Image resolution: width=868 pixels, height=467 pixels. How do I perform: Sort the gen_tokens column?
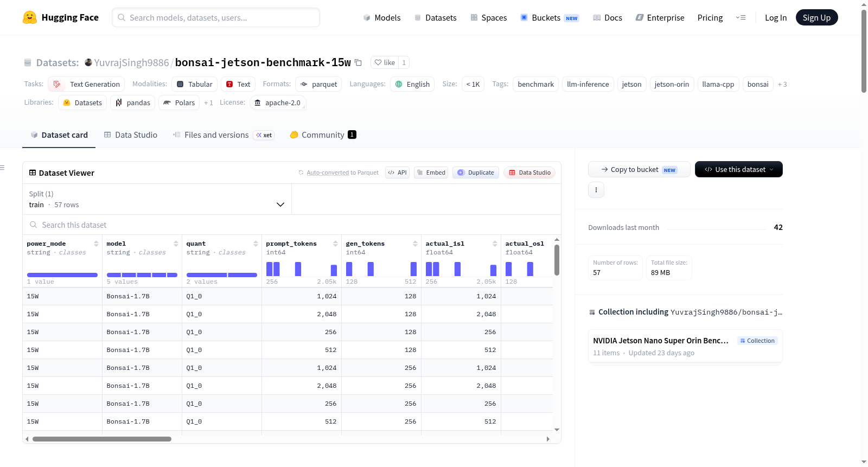pyautogui.click(x=415, y=244)
